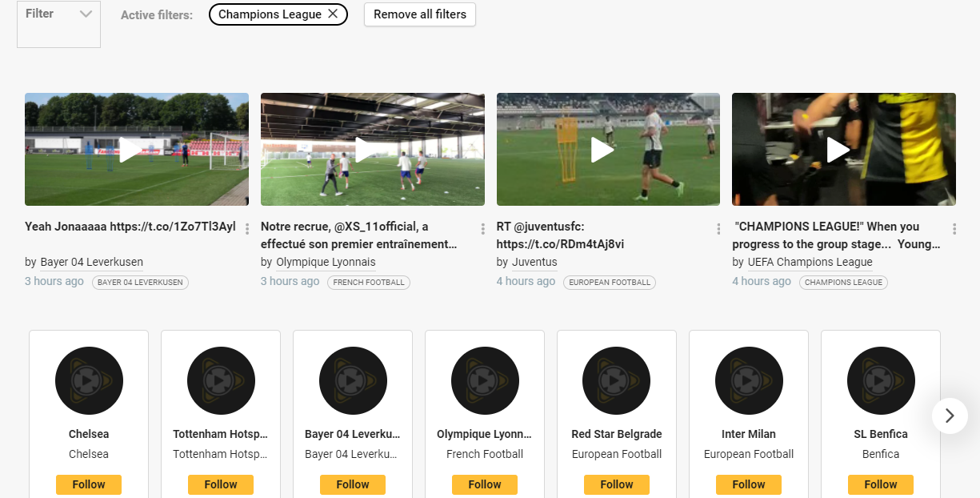The width and height of the screenshot is (980, 498).
Task: Open the Olympique Lyonnais author link
Action: click(326, 262)
